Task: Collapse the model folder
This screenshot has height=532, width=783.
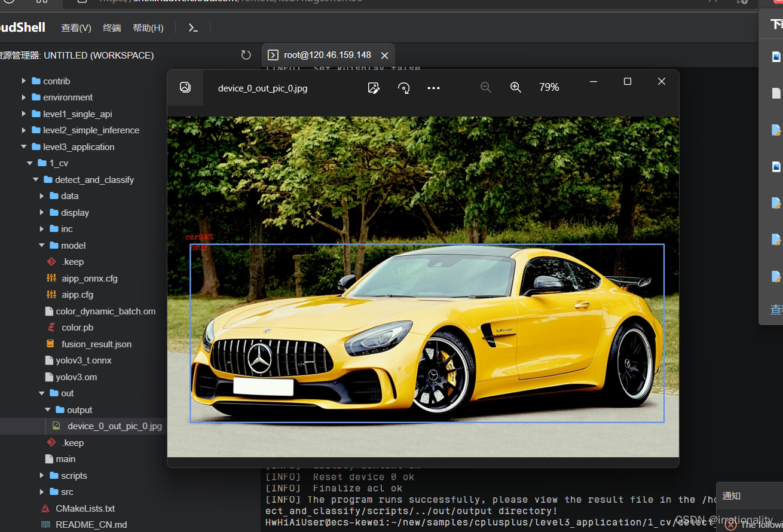Action: (73, 245)
